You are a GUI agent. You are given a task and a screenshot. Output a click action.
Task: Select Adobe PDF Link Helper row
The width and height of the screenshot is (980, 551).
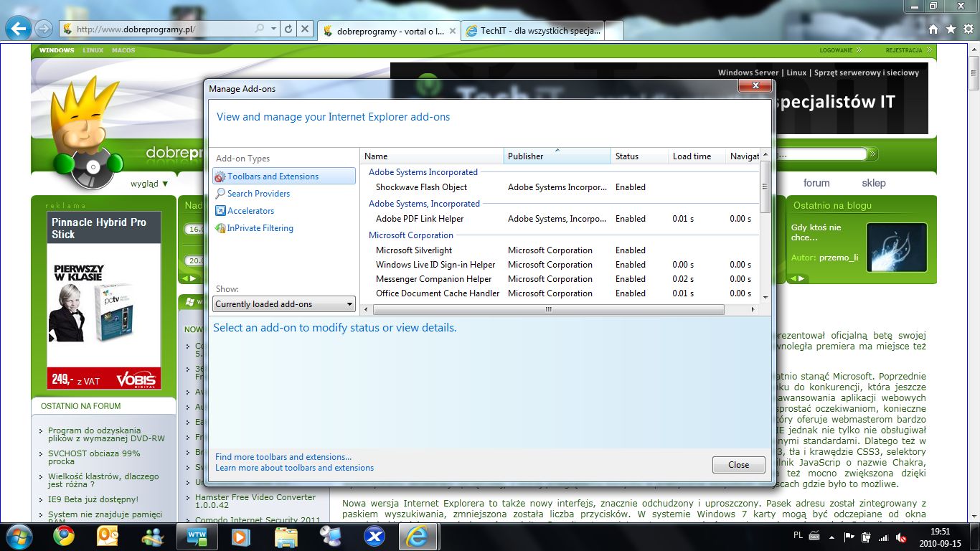coord(560,219)
